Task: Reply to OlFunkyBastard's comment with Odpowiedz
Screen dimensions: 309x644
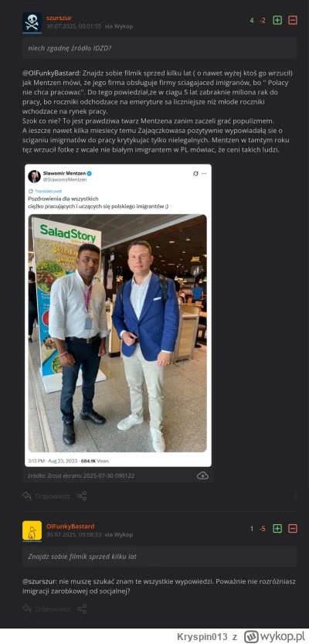Action: pyautogui.click(x=46, y=609)
